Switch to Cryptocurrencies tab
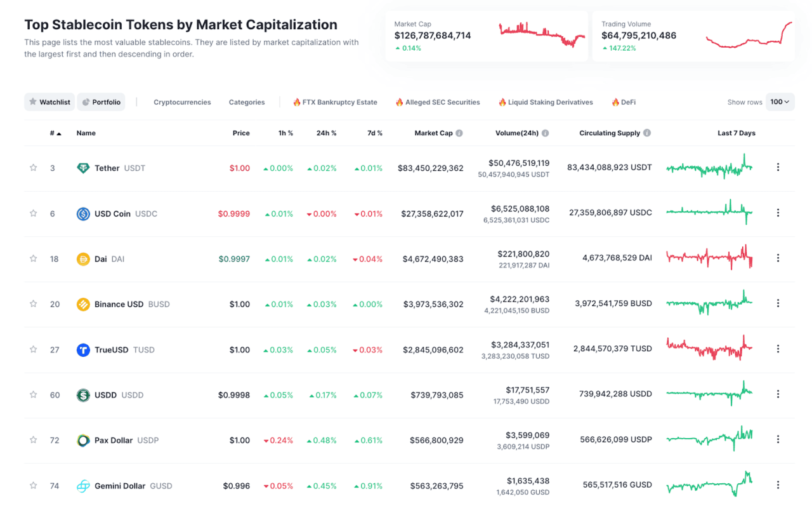Image resolution: width=812 pixels, height=508 pixels. coord(182,102)
